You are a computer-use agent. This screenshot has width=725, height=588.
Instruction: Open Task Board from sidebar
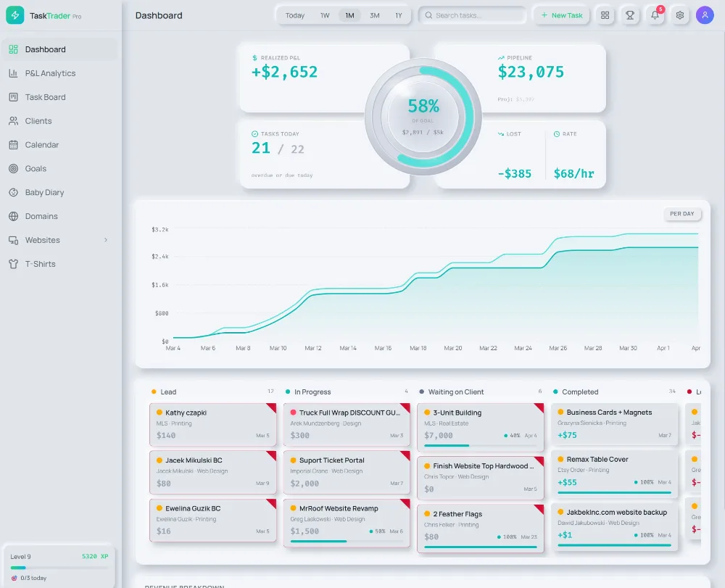[45, 97]
